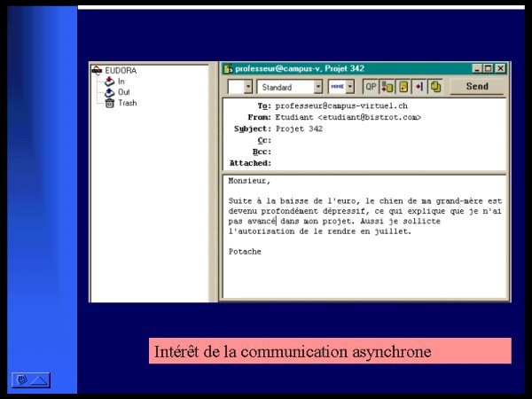
Task: Close the compose message window
Action: [x=500, y=68]
